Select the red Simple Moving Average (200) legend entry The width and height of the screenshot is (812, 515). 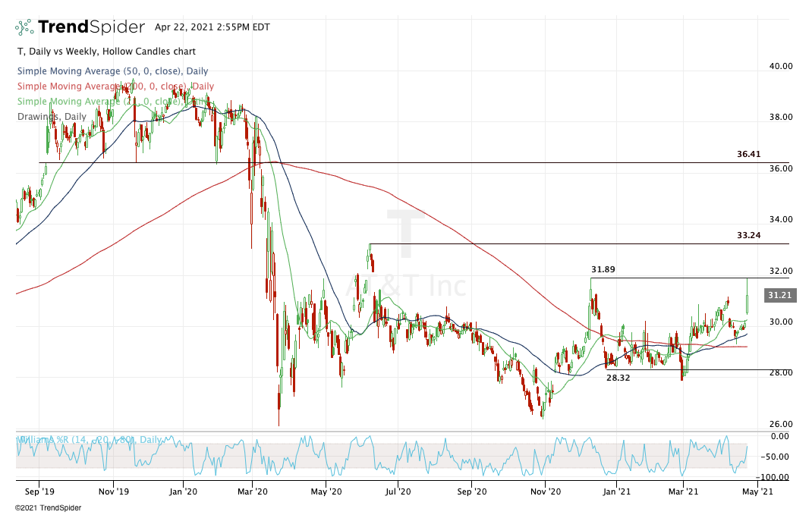[x=115, y=86]
